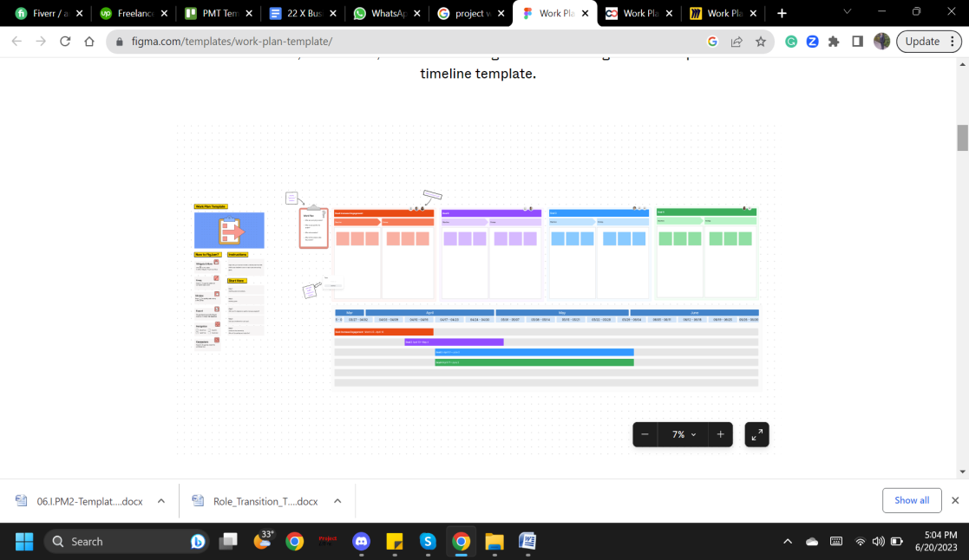
Task: Zoom out with the minus button
Action: point(645,434)
